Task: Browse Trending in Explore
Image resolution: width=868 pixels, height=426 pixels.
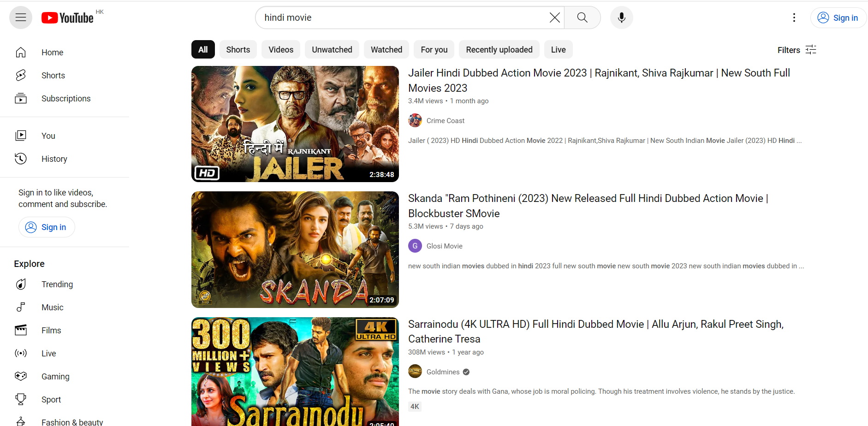Action: (65, 284)
